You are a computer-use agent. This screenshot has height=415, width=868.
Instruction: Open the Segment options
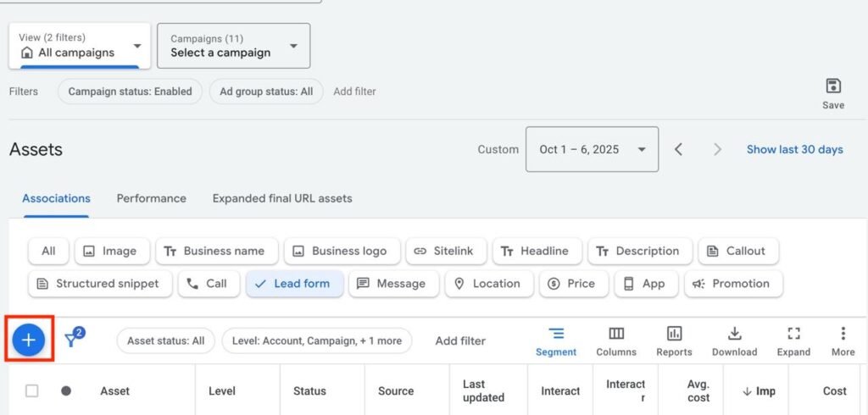556,340
